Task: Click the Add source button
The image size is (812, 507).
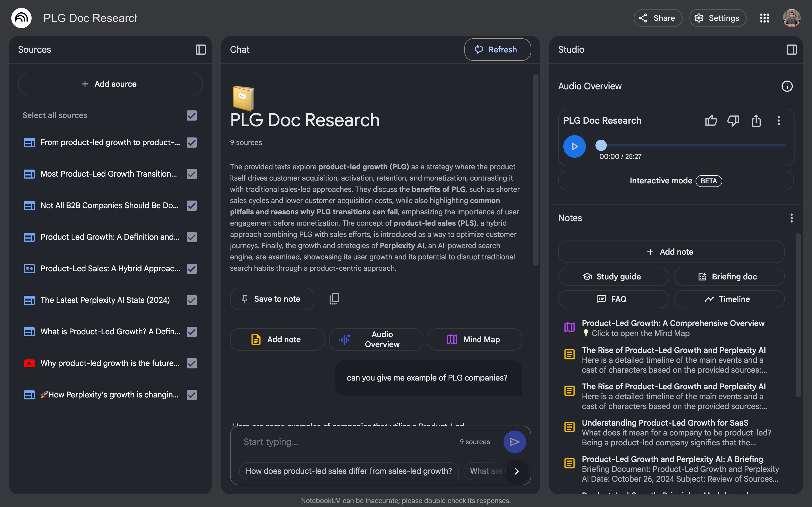Action: pos(110,84)
